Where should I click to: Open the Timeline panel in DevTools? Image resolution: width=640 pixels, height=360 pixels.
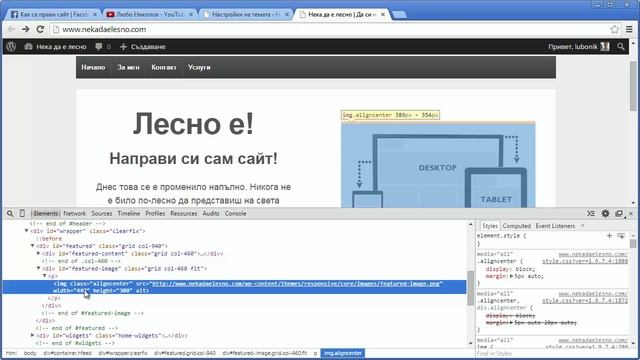[129, 213]
